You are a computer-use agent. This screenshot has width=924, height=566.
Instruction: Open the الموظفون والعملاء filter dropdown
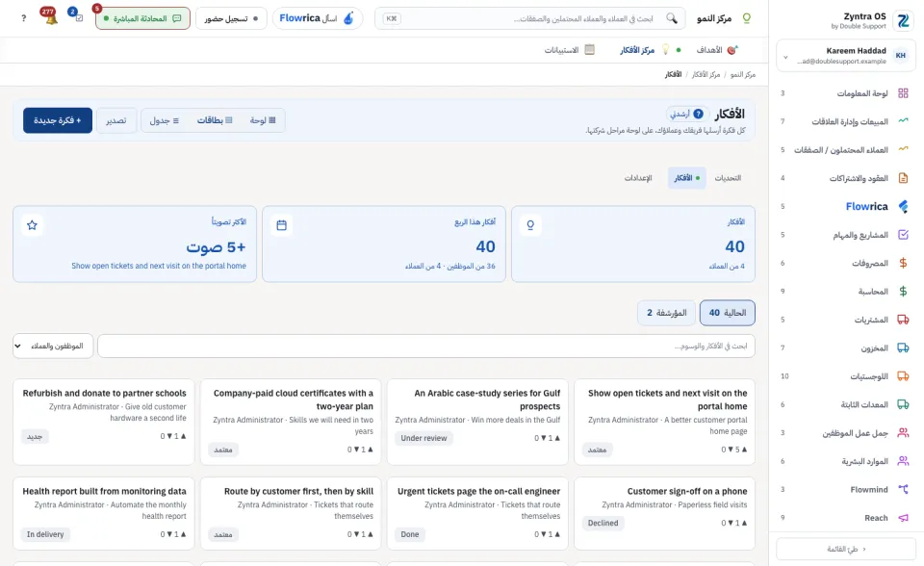click(53, 347)
